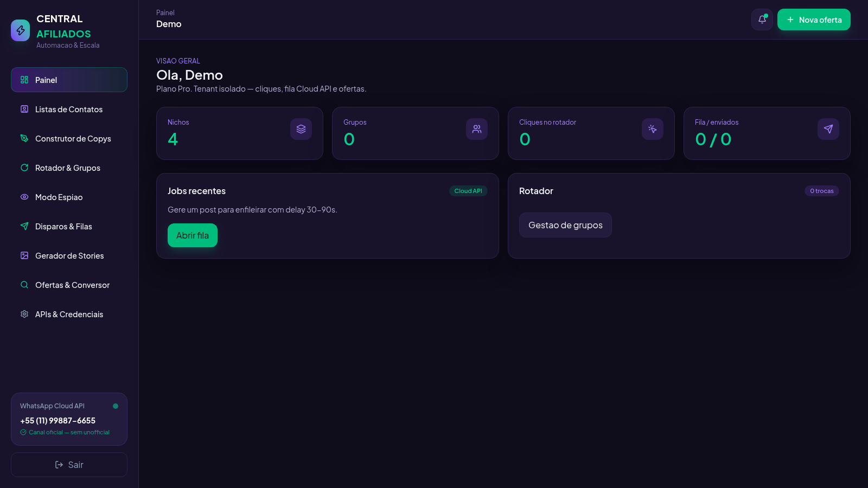Image resolution: width=868 pixels, height=488 pixels.
Task: Create a Nova oferta
Action: 814,20
